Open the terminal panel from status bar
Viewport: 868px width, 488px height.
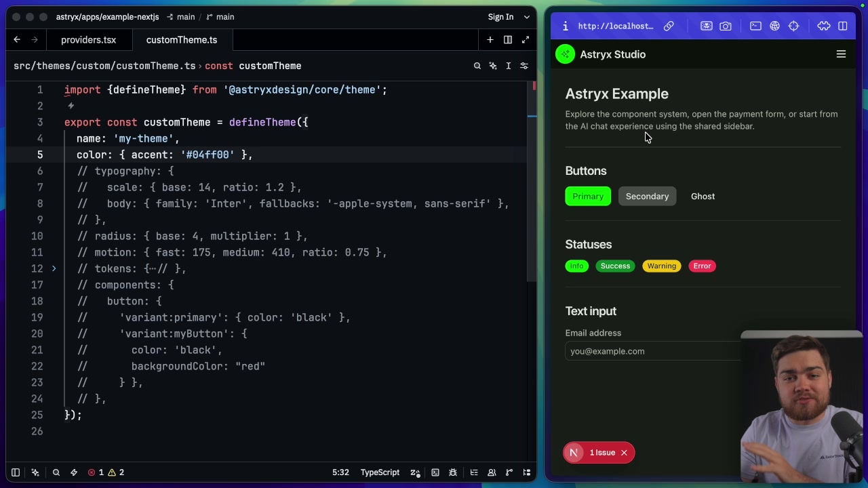435,472
